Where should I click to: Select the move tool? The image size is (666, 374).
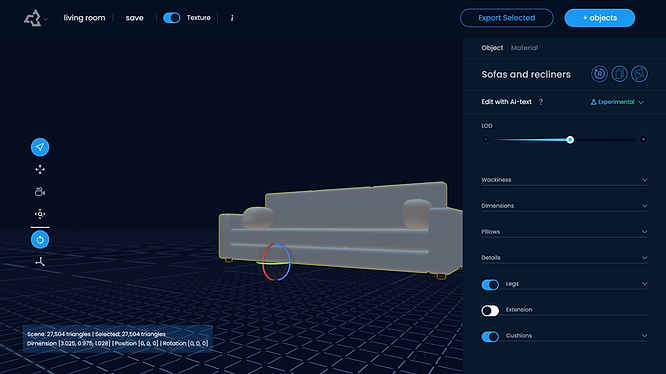pyautogui.click(x=40, y=169)
